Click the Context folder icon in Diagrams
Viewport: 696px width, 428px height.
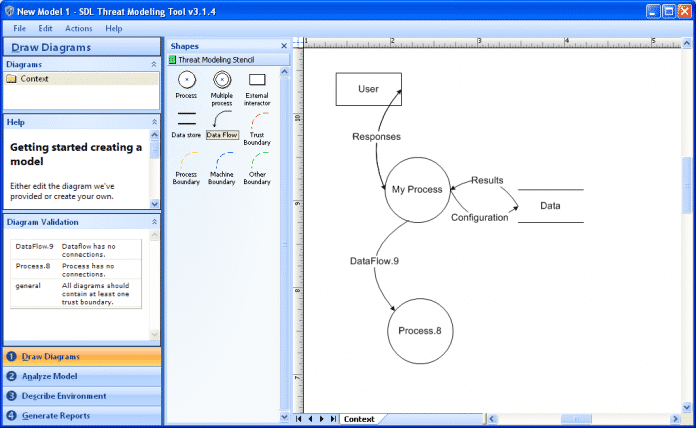(x=12, y=79)
